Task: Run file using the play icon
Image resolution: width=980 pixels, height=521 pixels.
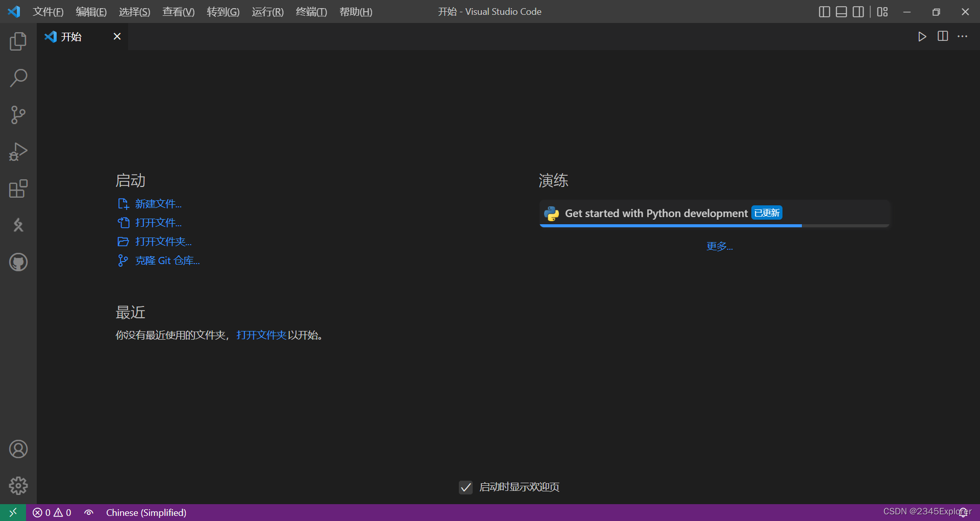Action: click(x=922, y=36)
